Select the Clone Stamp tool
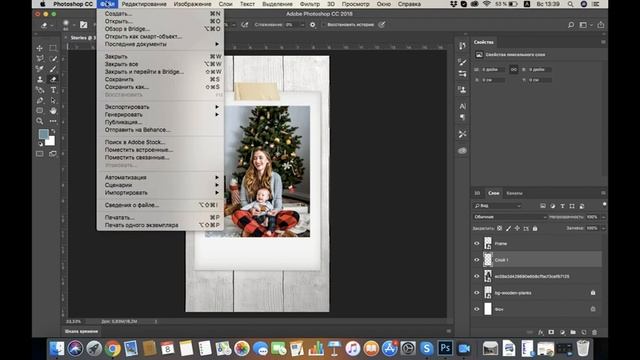The image size is (640, 360). [x=40, y=79]
